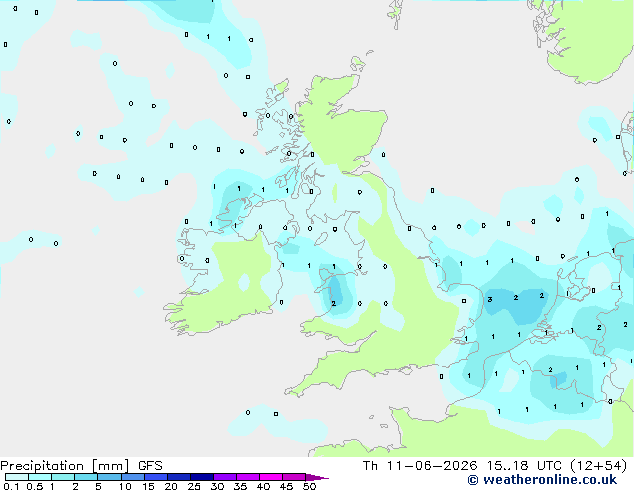Pick the 1–2 mm legend color block
The width and height of the screenshot is (634, 490).
(x=63, y=477)
